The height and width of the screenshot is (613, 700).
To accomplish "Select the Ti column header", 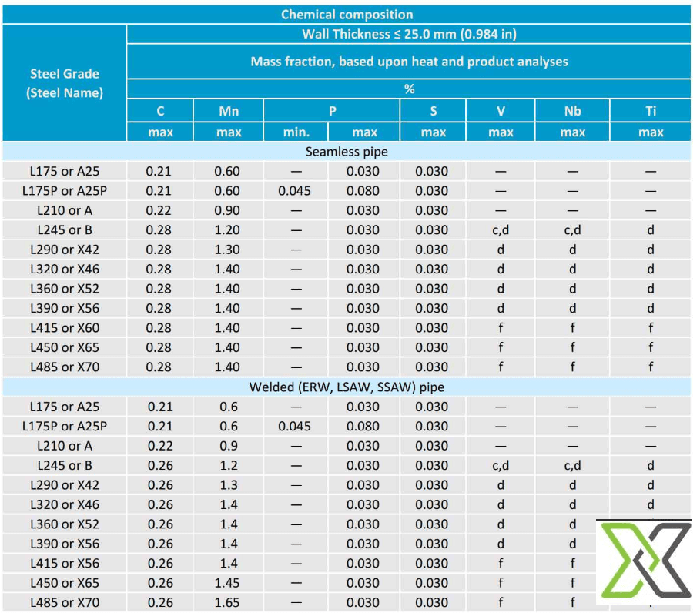I will tap(650, 110).
